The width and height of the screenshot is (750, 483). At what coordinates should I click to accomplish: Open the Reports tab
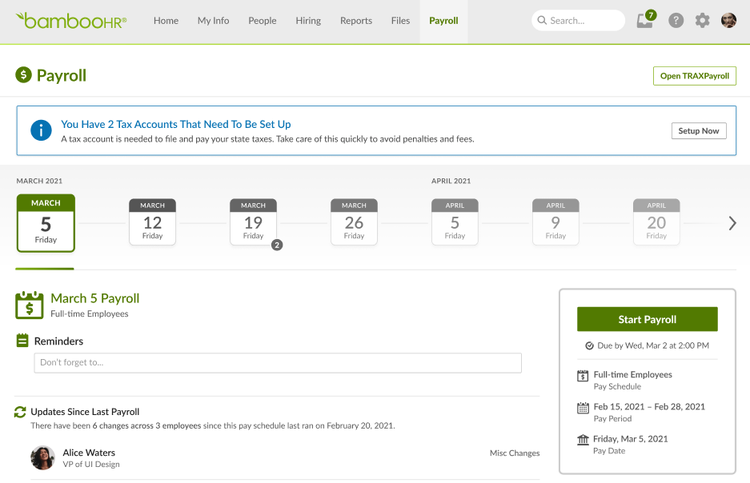(x=356, y=21)
